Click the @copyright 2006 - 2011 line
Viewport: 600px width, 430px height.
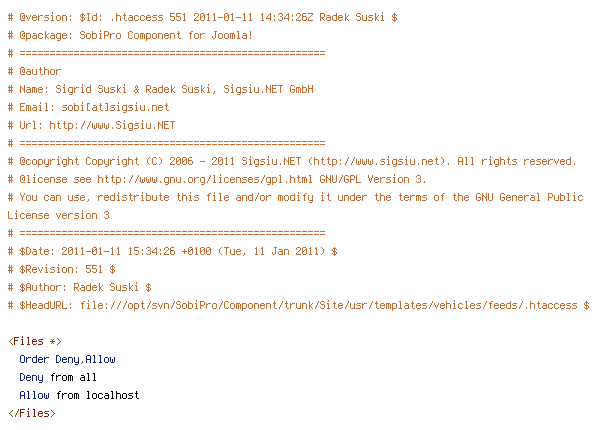pyautogui.click(x=292, y=161)
